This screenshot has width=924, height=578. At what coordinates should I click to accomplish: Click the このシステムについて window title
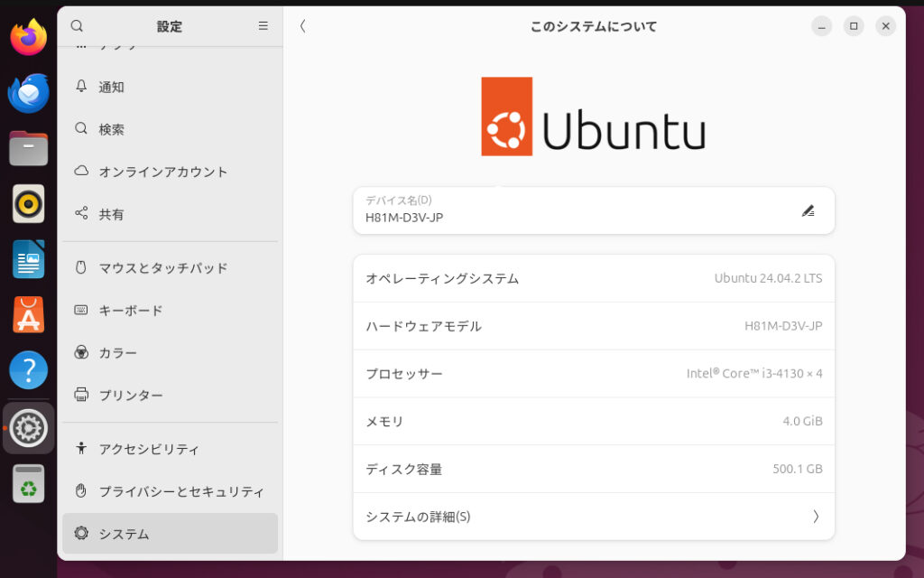point(594,26)
